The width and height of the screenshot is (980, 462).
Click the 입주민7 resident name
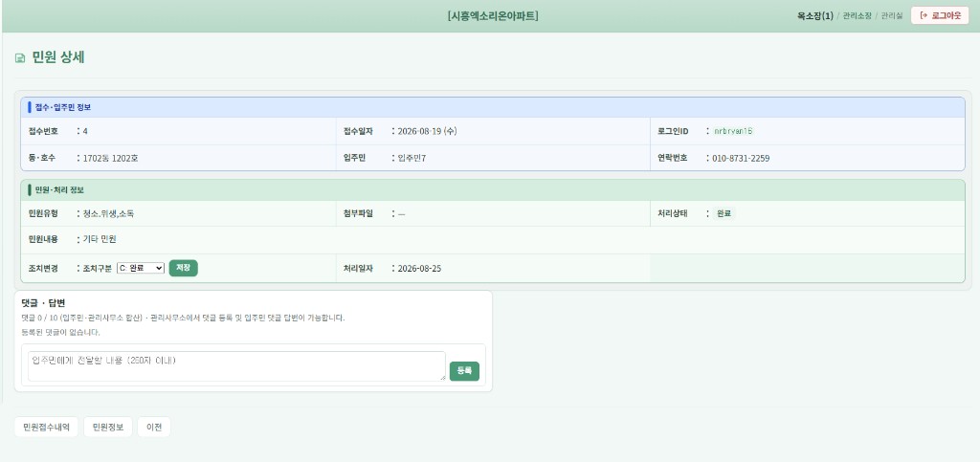click(x=412, y=159)
